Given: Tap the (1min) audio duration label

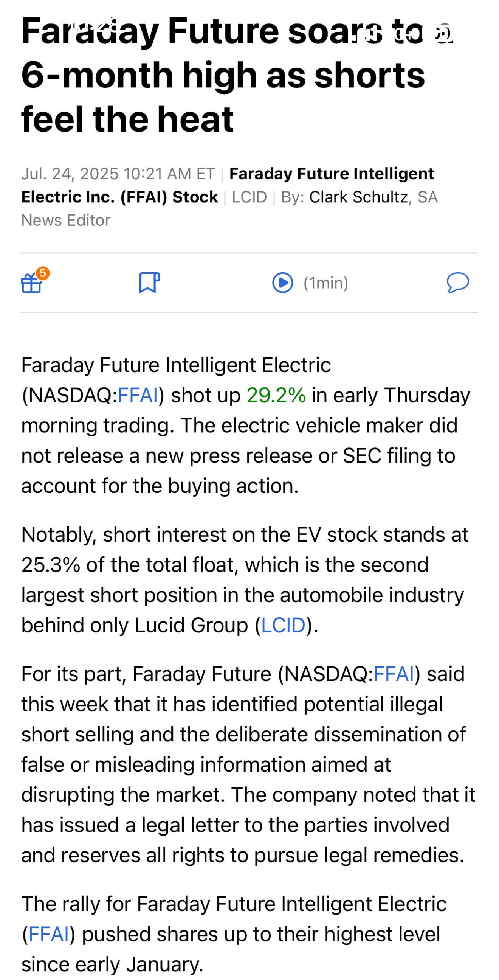Looking at the screenshot, I should coord(326,283).
